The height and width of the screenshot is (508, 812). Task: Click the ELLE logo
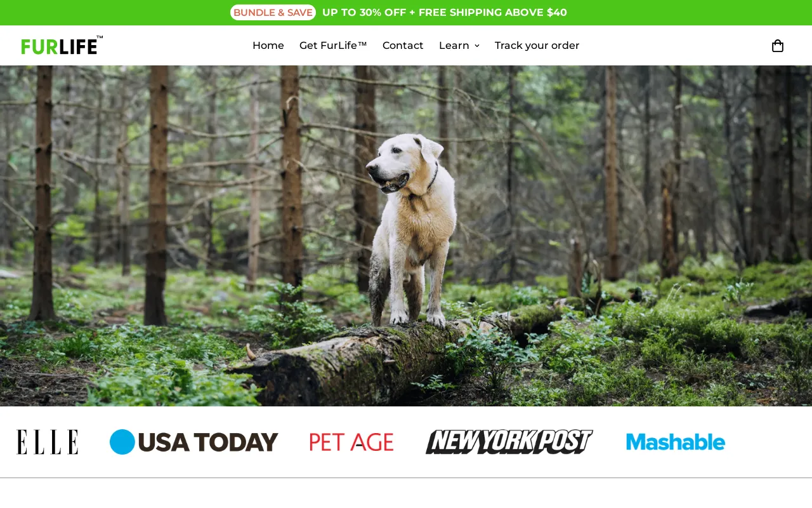click(47, 442)
